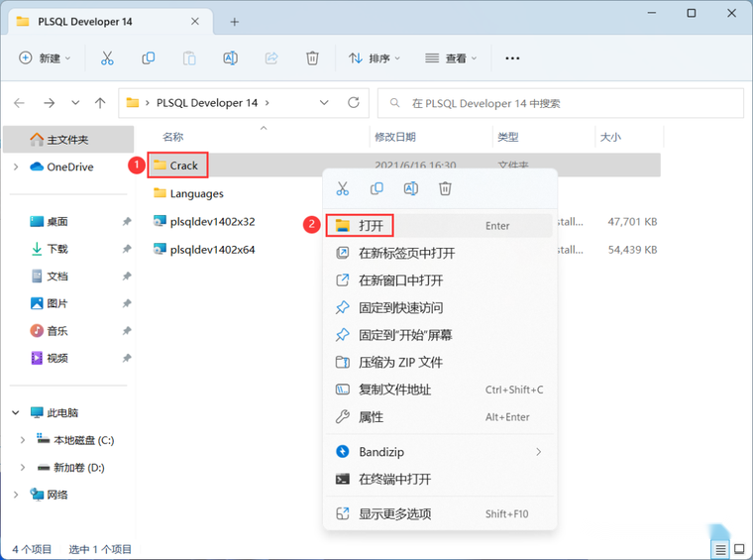Switch to large icons view in status bar
The height and width of the screenshot is (560, 753).
[x=739, y=549]
